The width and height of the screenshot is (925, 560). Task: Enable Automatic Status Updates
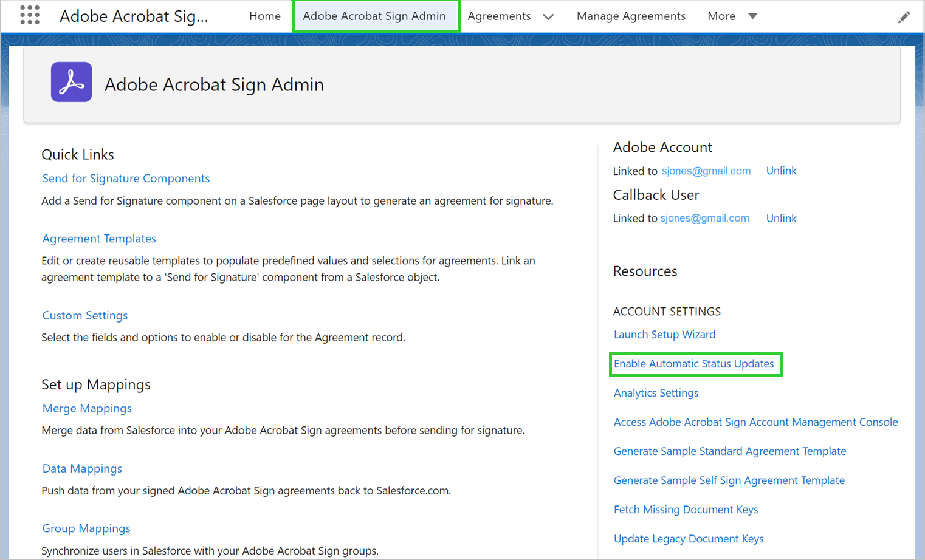coord(695,363)
